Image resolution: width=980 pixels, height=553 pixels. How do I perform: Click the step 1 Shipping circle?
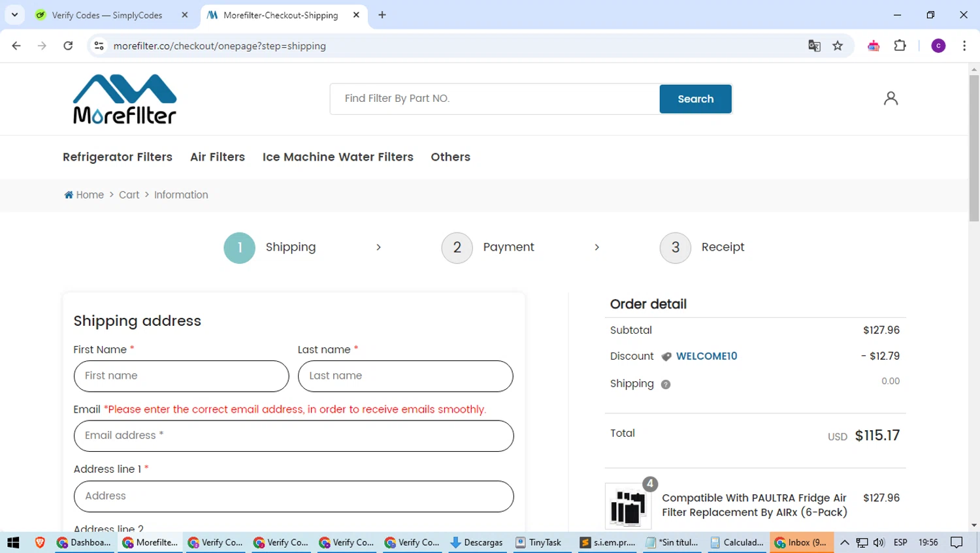coord(239,247)
